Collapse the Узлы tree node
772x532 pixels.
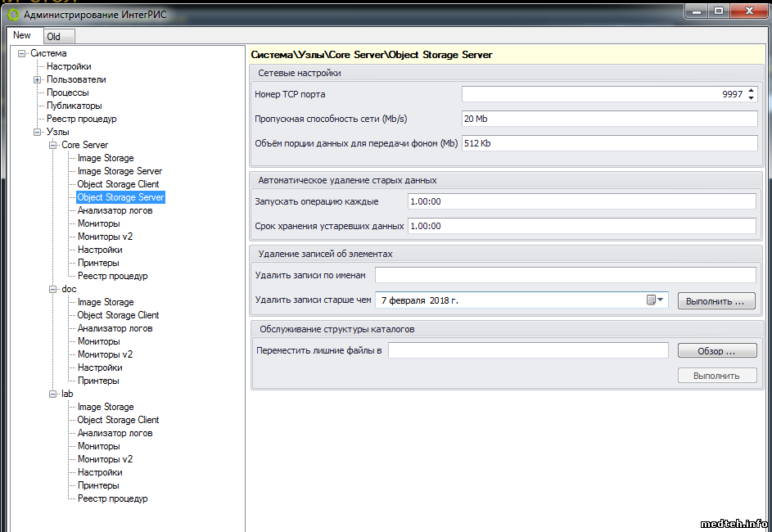[38, 133]
